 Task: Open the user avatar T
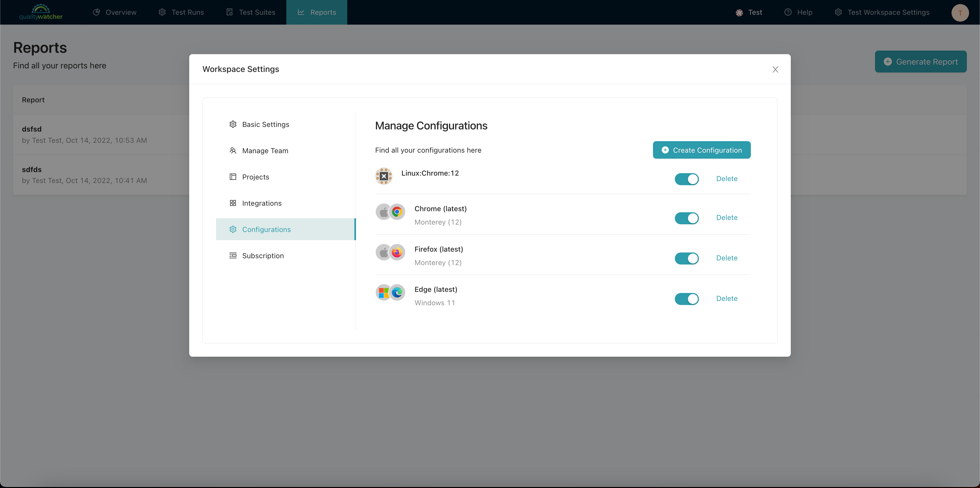coord(960,13)
